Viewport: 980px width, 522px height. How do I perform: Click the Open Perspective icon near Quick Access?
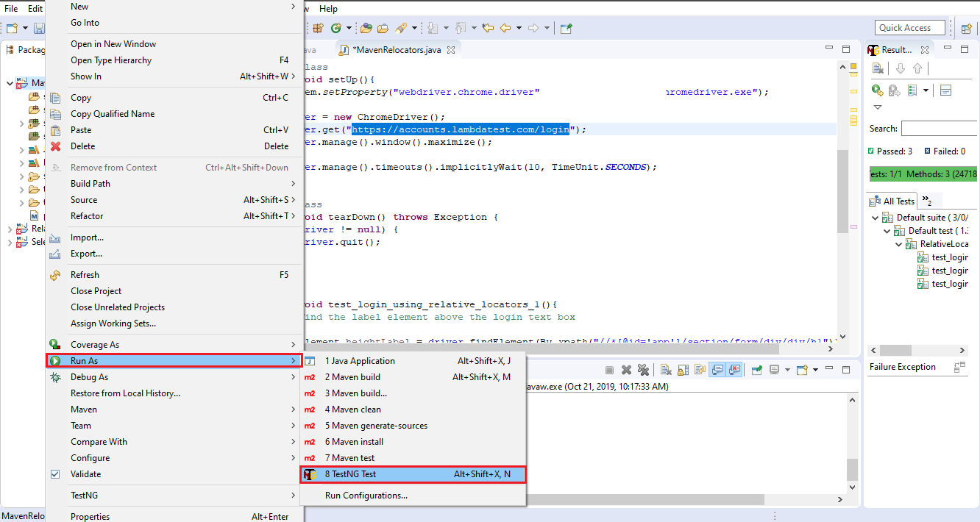(967, 29)
